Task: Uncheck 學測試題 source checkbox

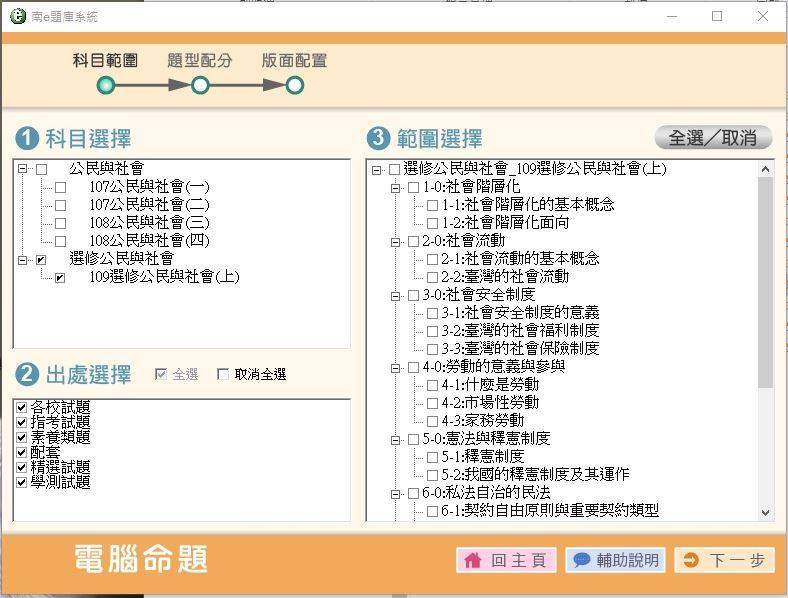Action: [x=22, y=482]
